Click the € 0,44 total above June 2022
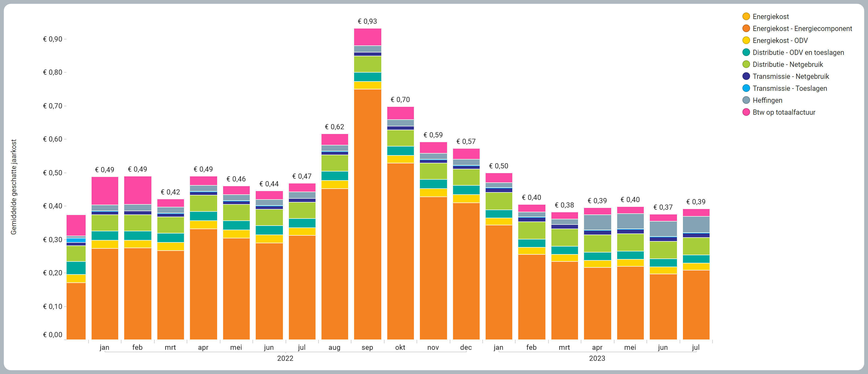The width and height of the screenshot is (868, 374). (269, 184)
